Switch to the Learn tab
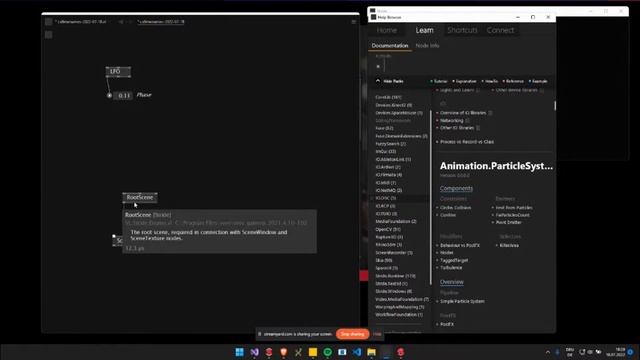Viewport: 640px width, 360px height. (424, 30)
